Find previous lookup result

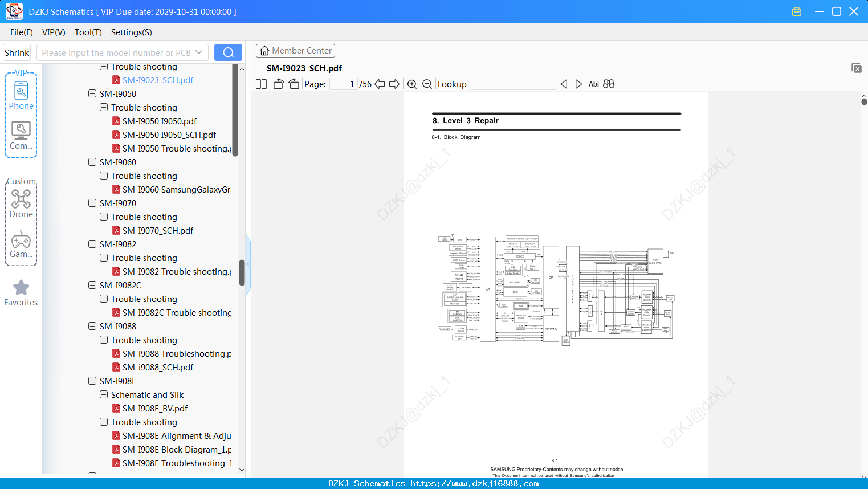[x=564, y=84]
